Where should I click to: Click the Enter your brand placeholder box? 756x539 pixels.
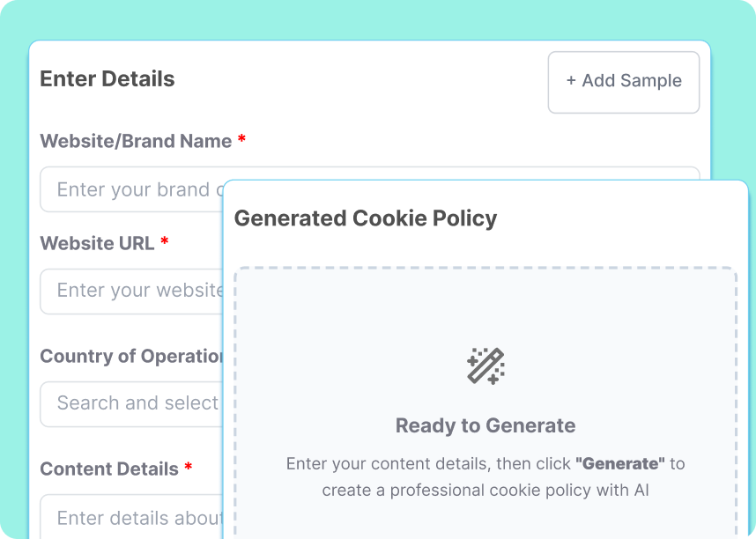(x=132, y=188)
